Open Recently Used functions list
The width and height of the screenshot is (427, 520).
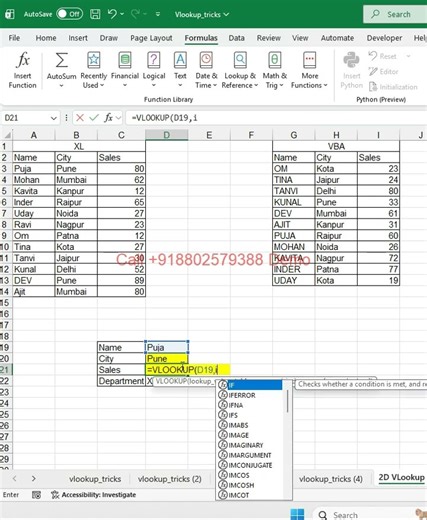click(x=94, y=70)
